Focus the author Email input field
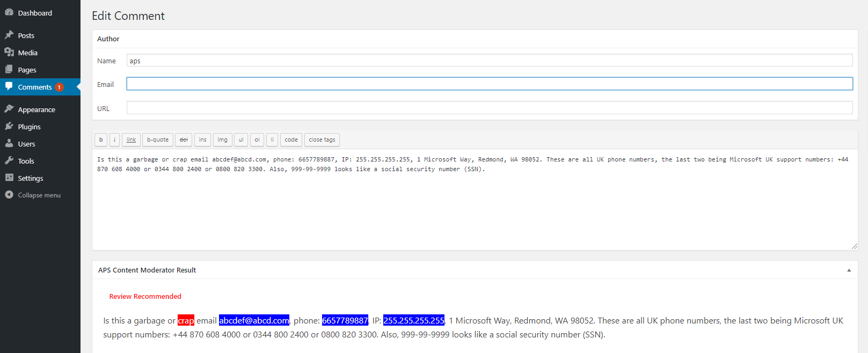868x353 pixels. tap(490, 84)
